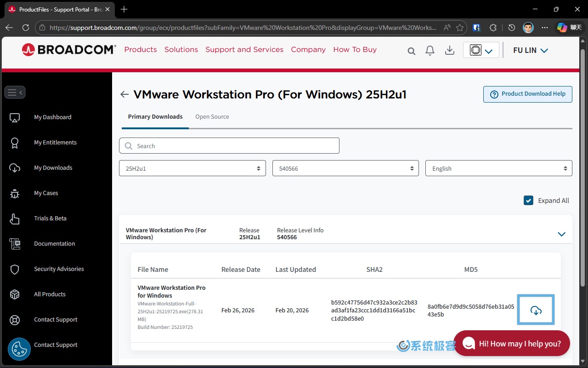This screenshot has height=368, width=588.
Task: View Security Advisories
Action: pyautogui.click(x=59, y=269)
